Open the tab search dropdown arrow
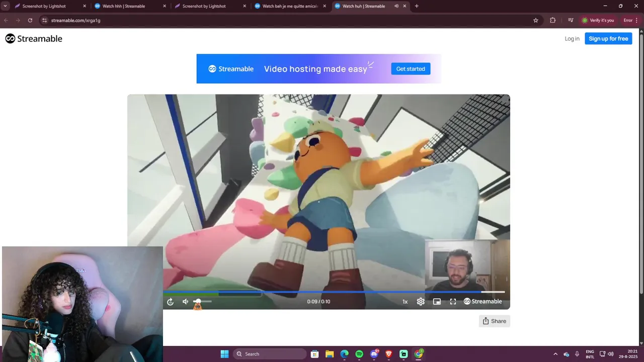The image size is (644, 362). click(x=5, y=6)
